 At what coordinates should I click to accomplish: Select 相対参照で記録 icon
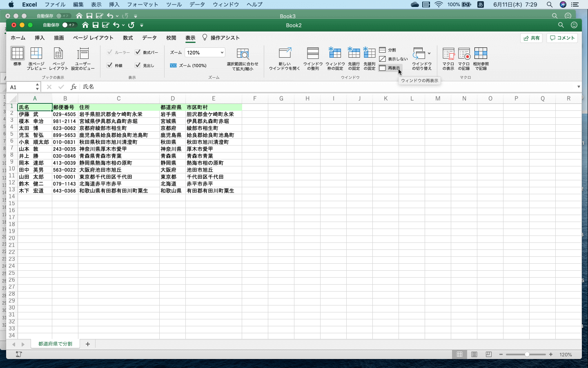coord(481,58)
